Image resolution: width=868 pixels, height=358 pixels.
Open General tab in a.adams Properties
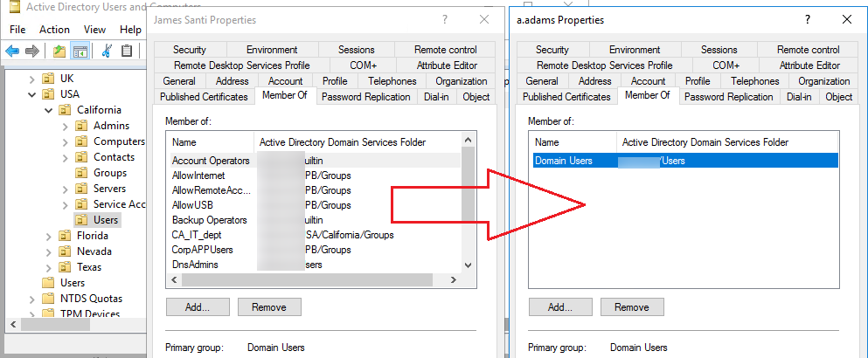542,81
